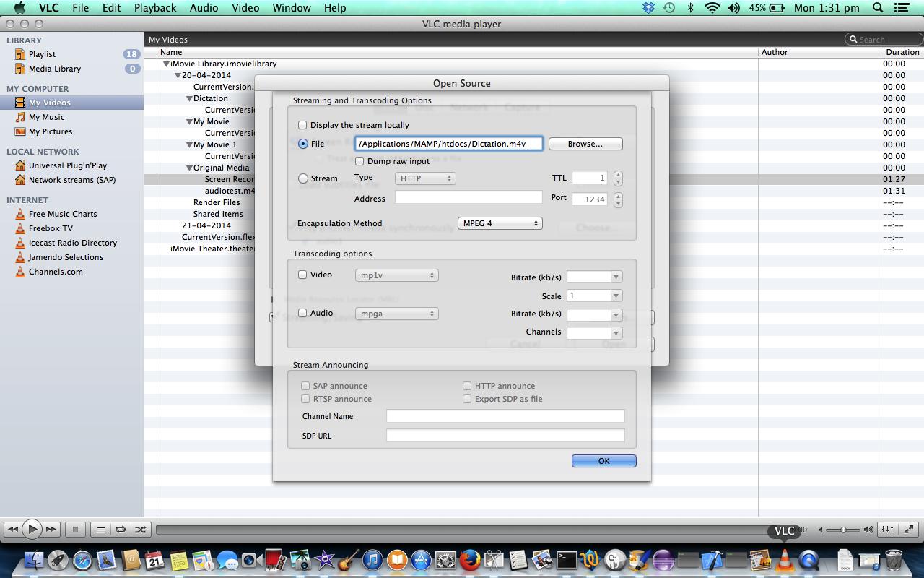Click the Browse... button

(x=585, y=144)
